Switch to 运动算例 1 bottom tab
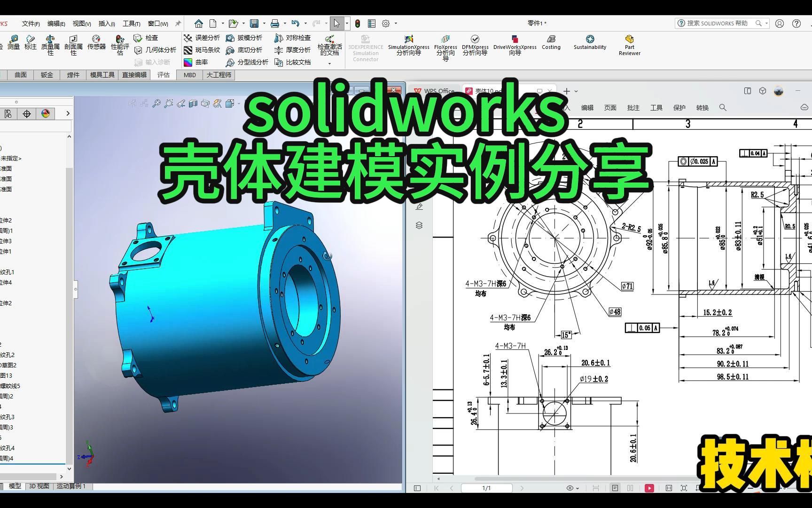Viewport: 812px width, 508px height. 71,486
